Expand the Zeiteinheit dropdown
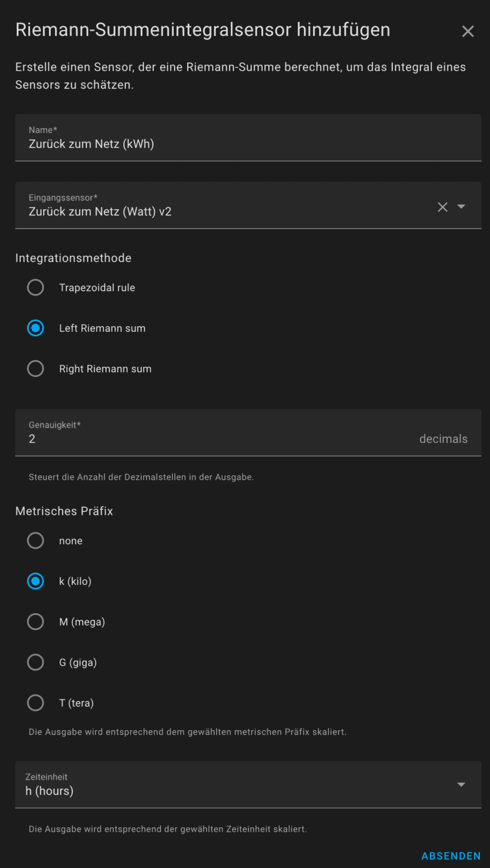 461,784
